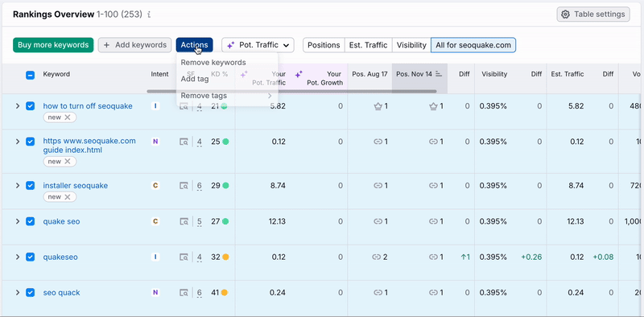Remove 'new' tag from 'how to turn off seoquake'

point(68,117)
